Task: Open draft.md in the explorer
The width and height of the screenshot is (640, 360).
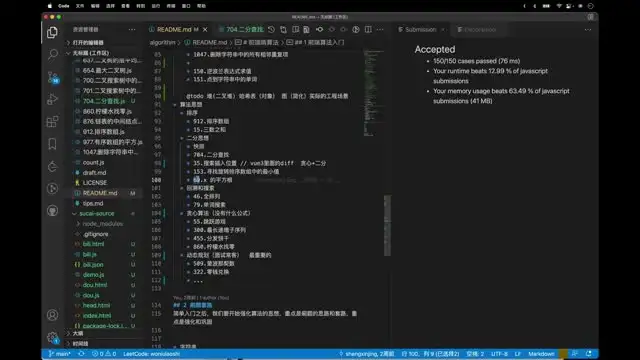Action: click(94, 173)
